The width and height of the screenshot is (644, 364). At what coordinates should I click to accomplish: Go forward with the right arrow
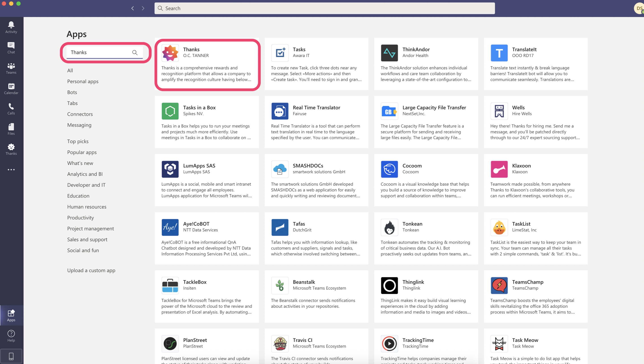143,8
